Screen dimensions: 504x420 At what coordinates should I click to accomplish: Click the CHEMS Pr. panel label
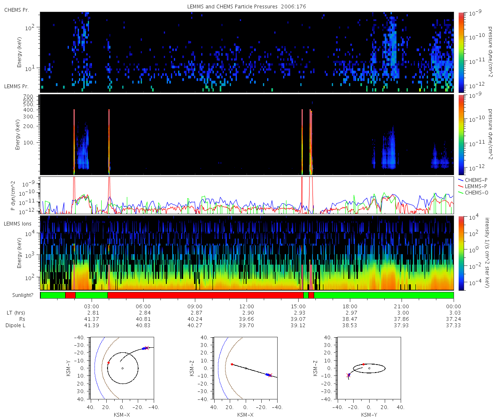[x=17, y=10]
